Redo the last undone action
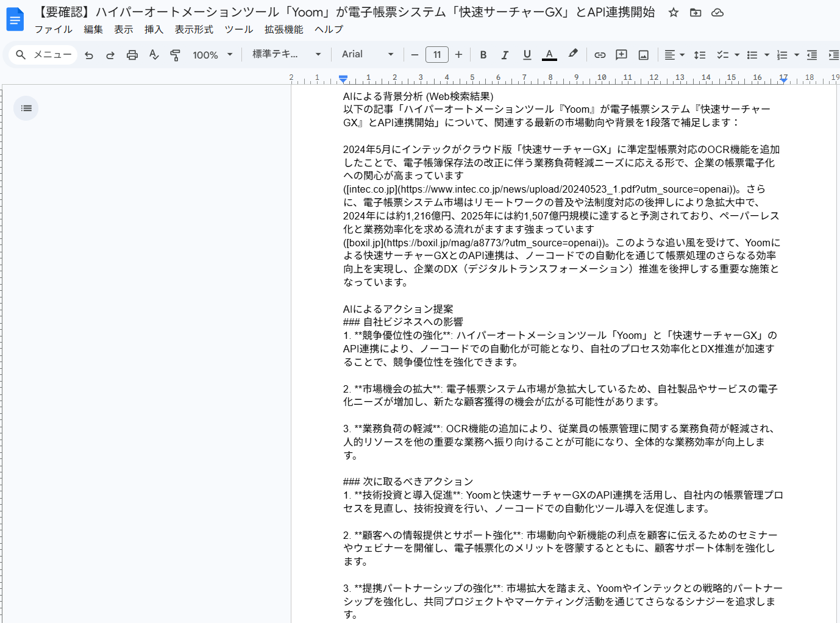 (x=110, y=55)
